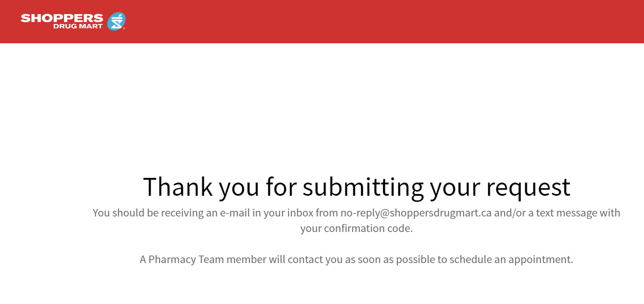The image size is (644, 304).
Task: Click the word "request" in the heading
Action: click(528, 187)
